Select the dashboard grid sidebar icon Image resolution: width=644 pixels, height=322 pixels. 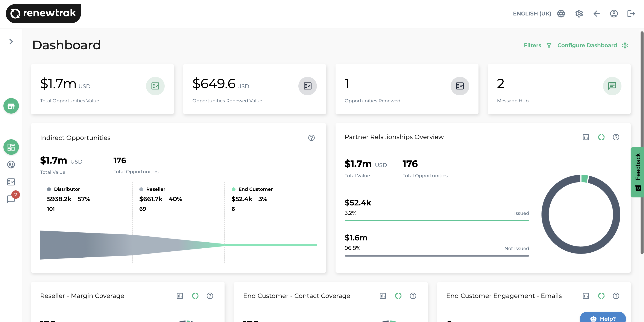point(11,147)
